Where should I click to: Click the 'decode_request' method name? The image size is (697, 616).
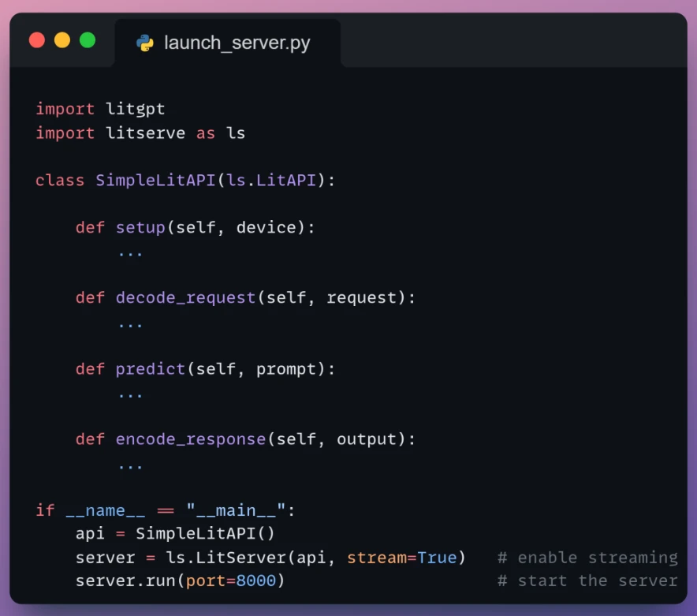point(186,297)
